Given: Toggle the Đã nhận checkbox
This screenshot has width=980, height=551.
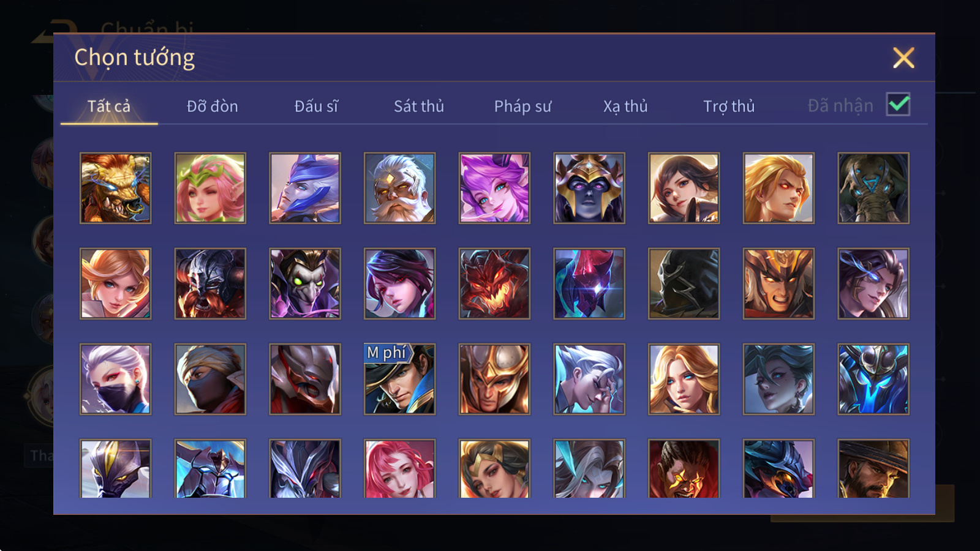Looking at the screenshot, I should [x=898, y=105].
